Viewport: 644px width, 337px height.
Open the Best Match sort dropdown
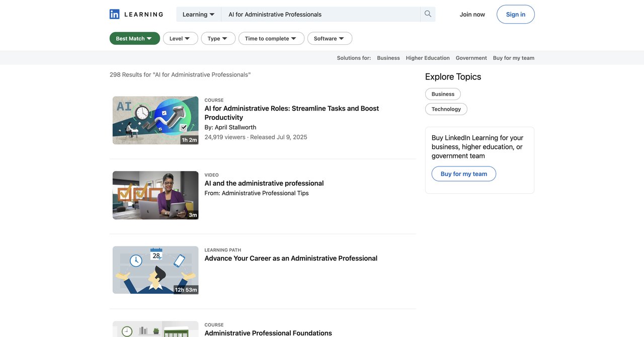135,38
